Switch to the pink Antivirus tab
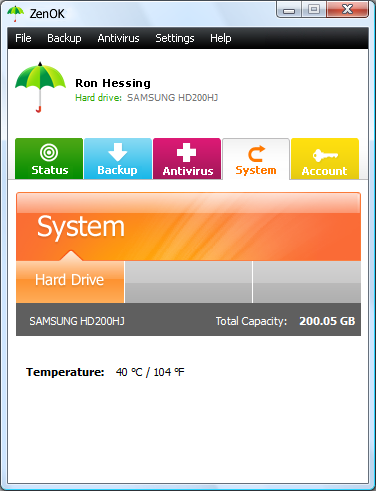 coord(187,159)
